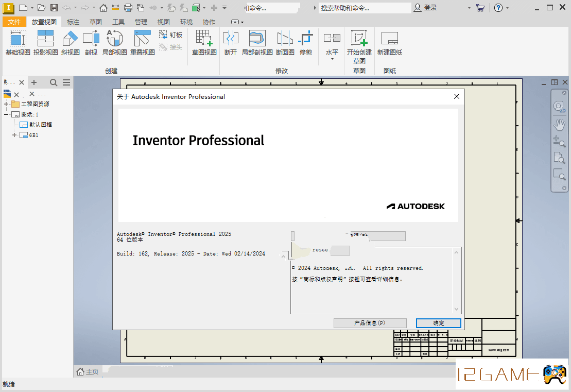Open the 文件 file menu
The width and height of the screenshot is (571, 392).
pyautogui.click(x=14, y=22)
